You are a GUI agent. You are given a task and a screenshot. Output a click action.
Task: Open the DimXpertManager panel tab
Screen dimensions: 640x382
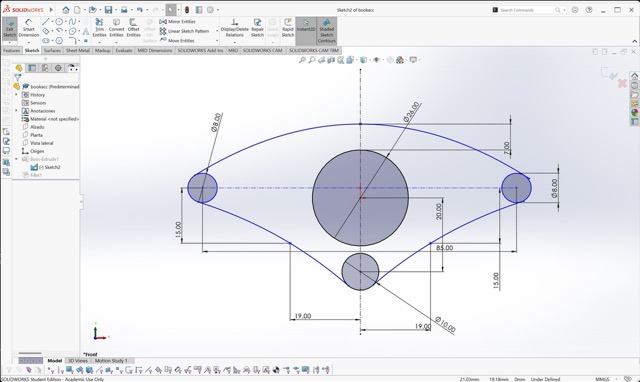[58, 68]
